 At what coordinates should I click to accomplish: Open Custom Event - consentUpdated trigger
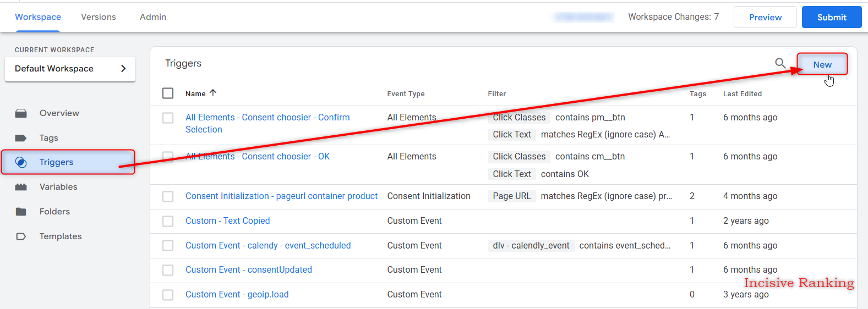[x=249, y=270]
